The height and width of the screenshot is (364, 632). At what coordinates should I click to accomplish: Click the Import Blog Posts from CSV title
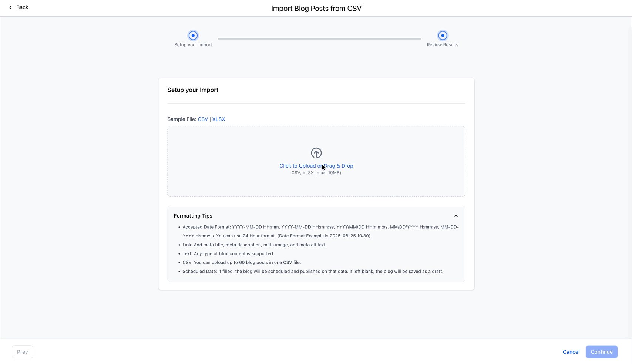tap(316, 9)
